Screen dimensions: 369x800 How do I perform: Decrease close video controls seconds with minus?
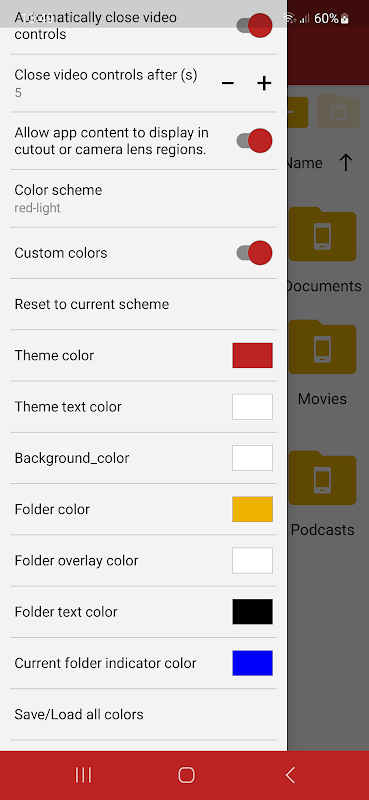[x=228, y=83]
